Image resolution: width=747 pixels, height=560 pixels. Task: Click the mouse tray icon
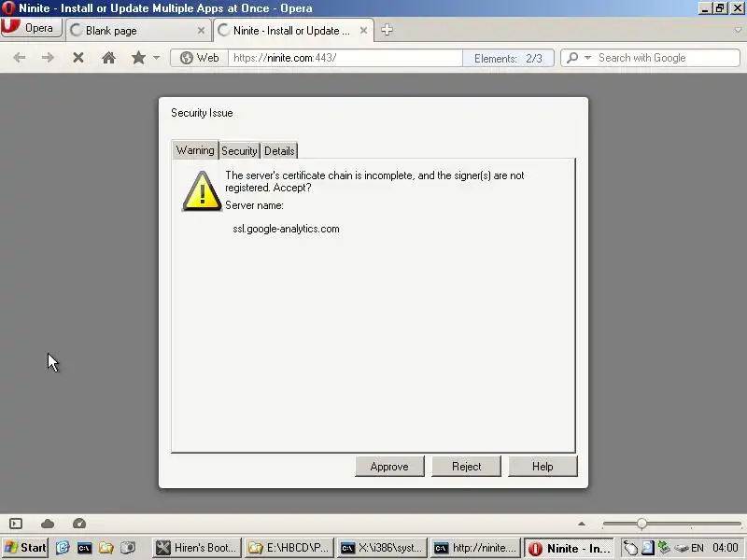[x=630, y=548]
